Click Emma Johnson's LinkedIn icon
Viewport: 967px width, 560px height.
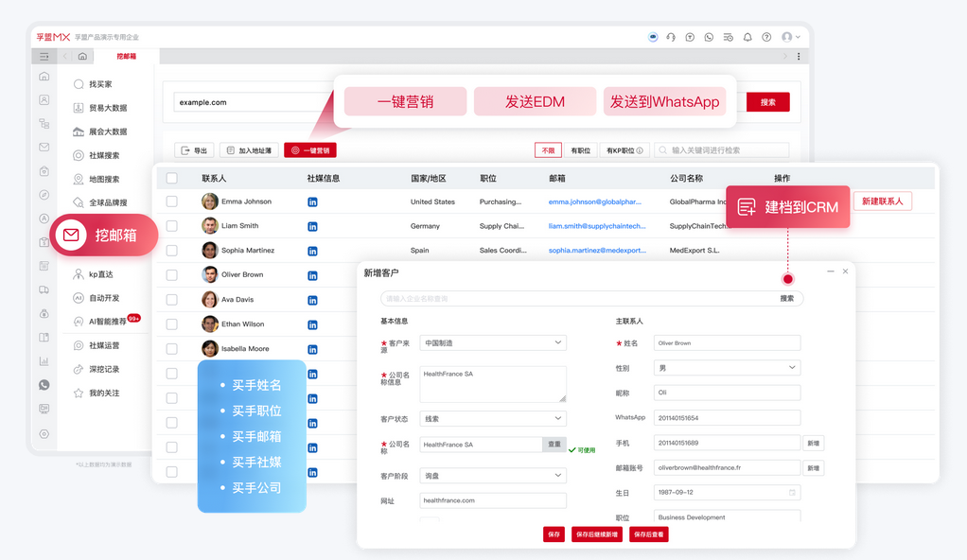pyautogui.click(x=312, y=201)
